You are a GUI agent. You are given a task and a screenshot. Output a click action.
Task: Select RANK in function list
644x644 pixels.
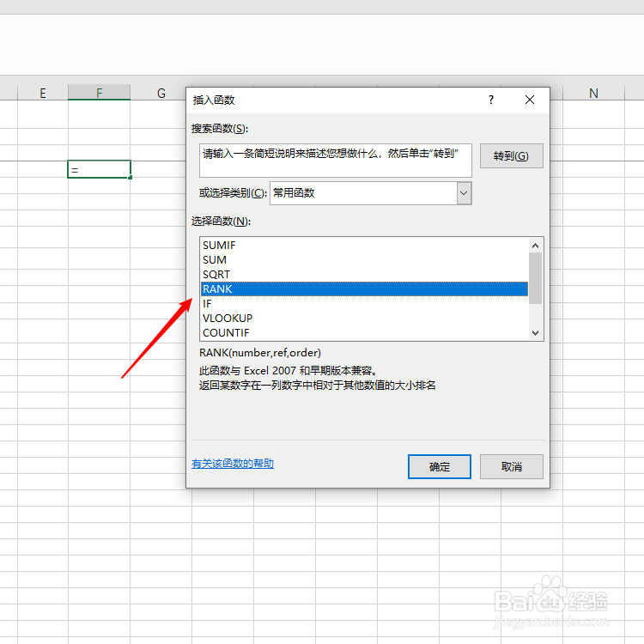coord(364,289)
